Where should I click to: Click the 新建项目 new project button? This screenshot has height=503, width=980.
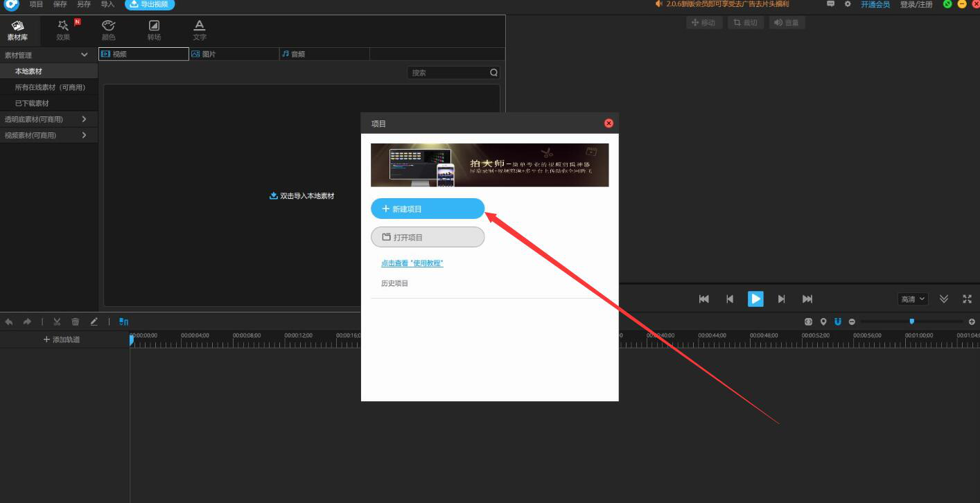pos(427,209)
